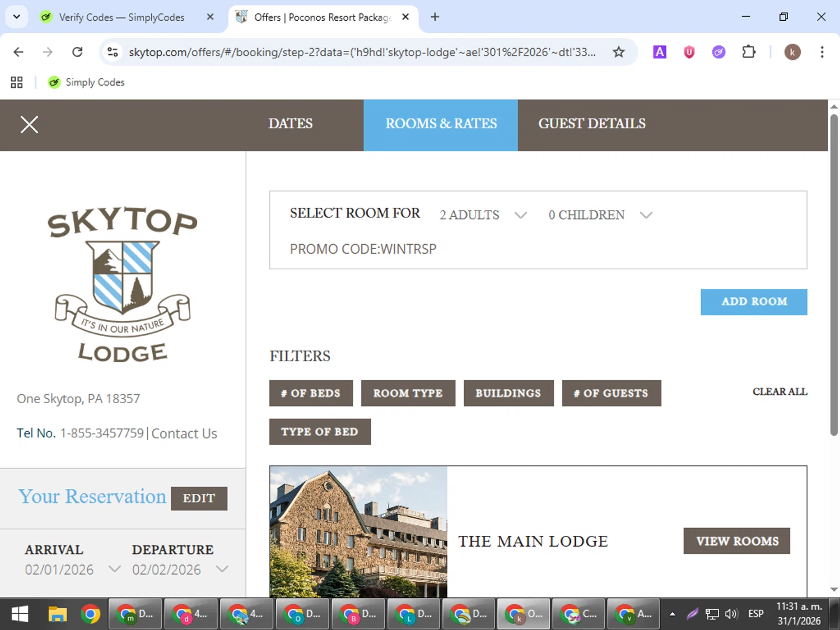This screenshot has width=840, height=630.
Task: Click the purple round extension icon
Action: pyautogui.click(x=718, y=52)
